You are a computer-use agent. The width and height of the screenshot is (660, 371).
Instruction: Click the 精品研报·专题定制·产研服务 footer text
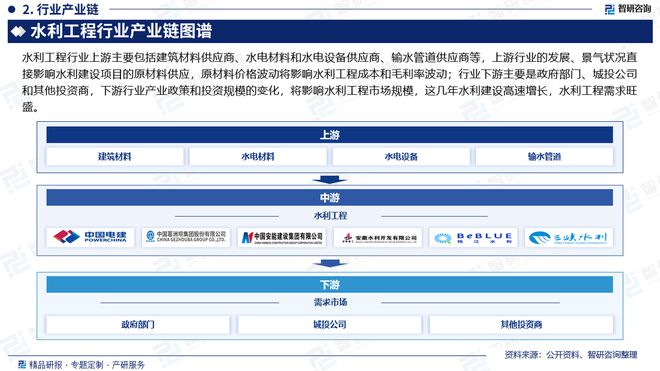87,365
